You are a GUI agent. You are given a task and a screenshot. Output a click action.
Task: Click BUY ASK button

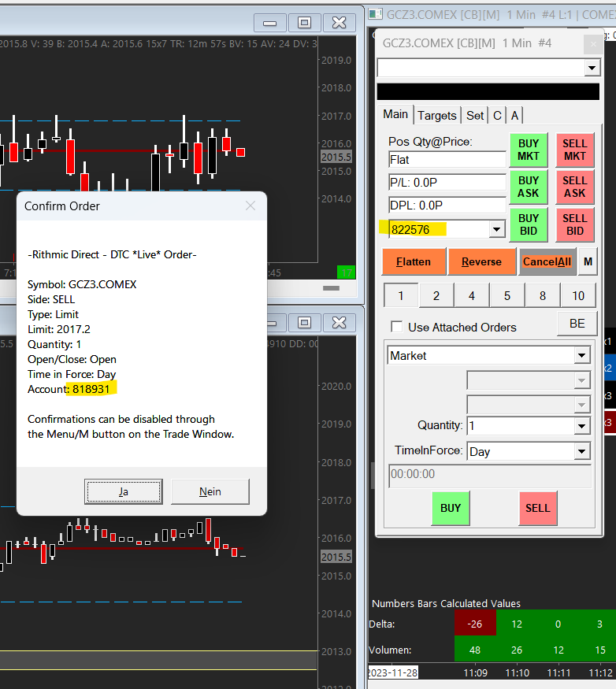(x=528, y=187)
